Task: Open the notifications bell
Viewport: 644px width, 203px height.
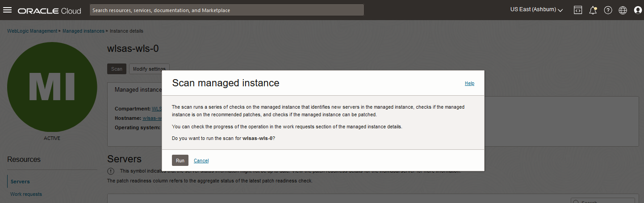Action: 593,10
